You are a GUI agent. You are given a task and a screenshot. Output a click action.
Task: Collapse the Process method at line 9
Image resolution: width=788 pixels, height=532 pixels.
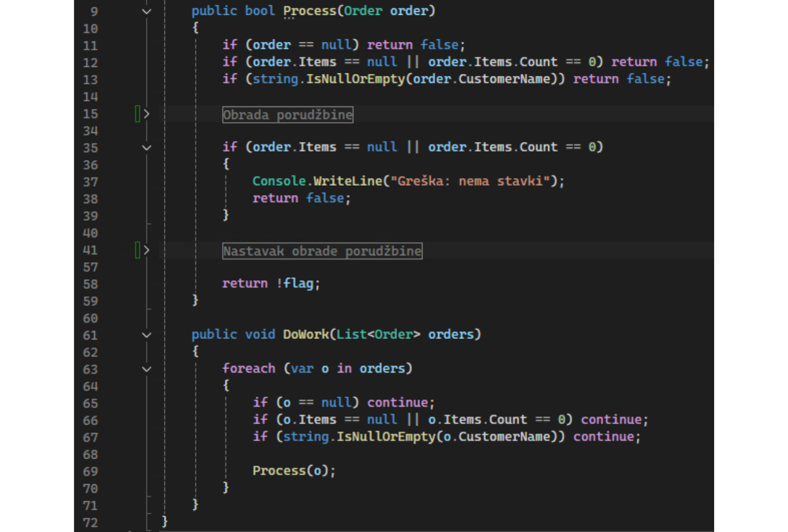(x=146, y=11)
